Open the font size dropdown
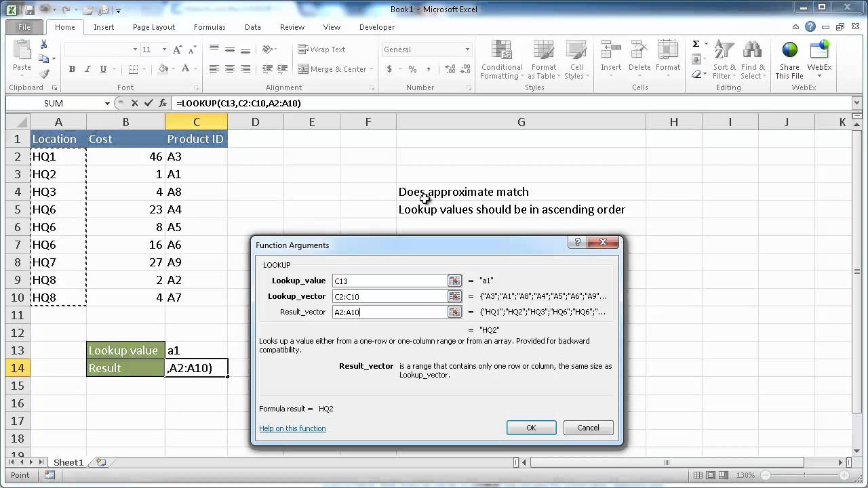The width and height of the screenshot is (868, 488). point(164,49)
